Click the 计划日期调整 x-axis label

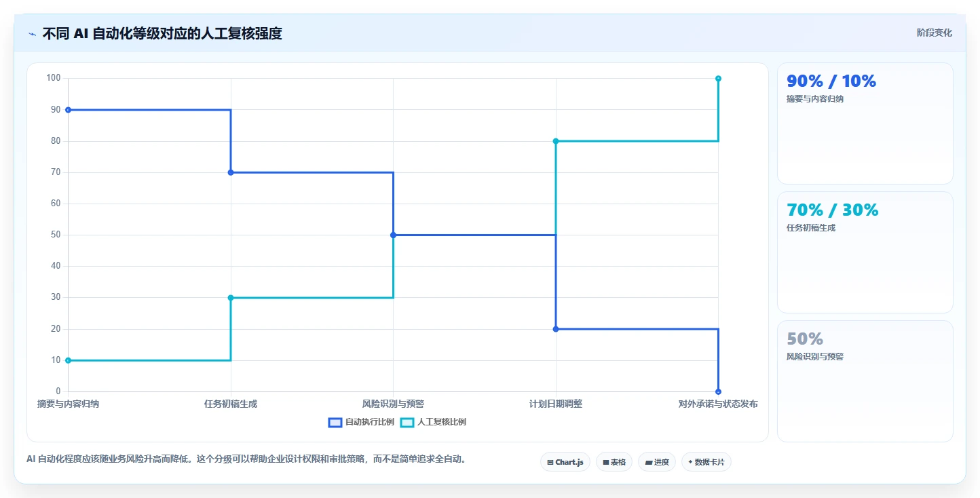[x=556, y=404]
